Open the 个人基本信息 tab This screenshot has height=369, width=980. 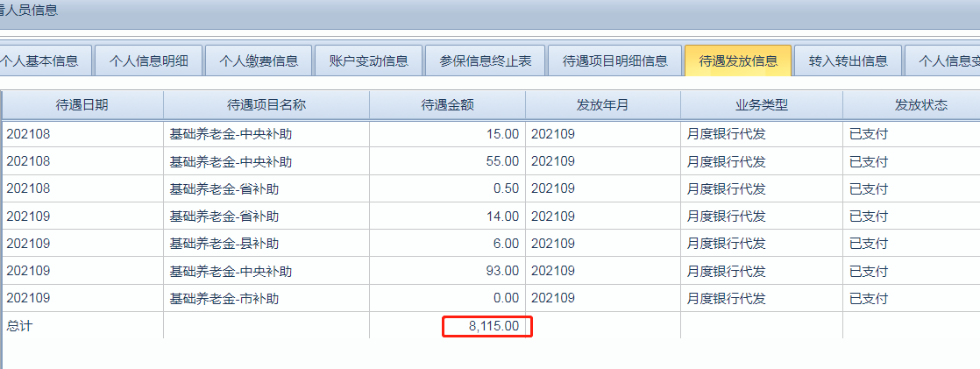coord(39,61)
